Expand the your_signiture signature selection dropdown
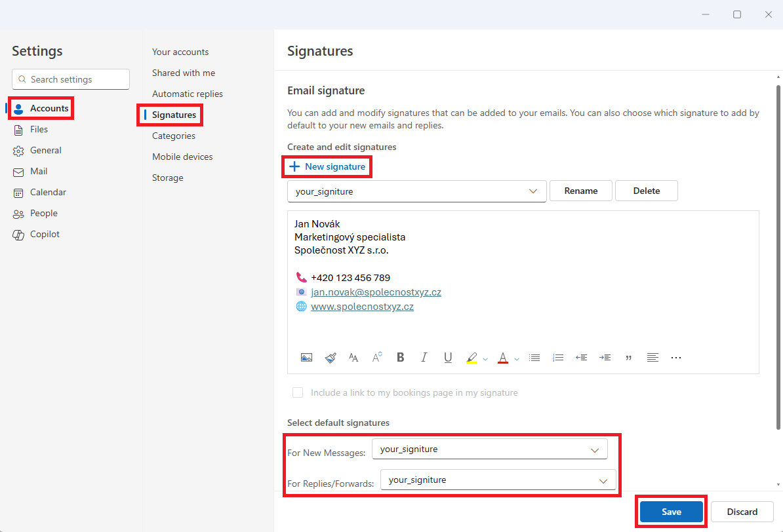The width and height of the screenshot is (783, 532). click(416, 191)
